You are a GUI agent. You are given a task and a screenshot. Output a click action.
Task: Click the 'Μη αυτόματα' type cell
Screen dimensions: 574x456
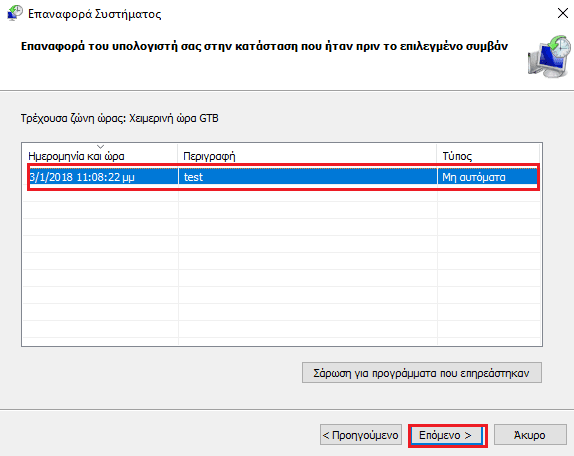(473, 177)
